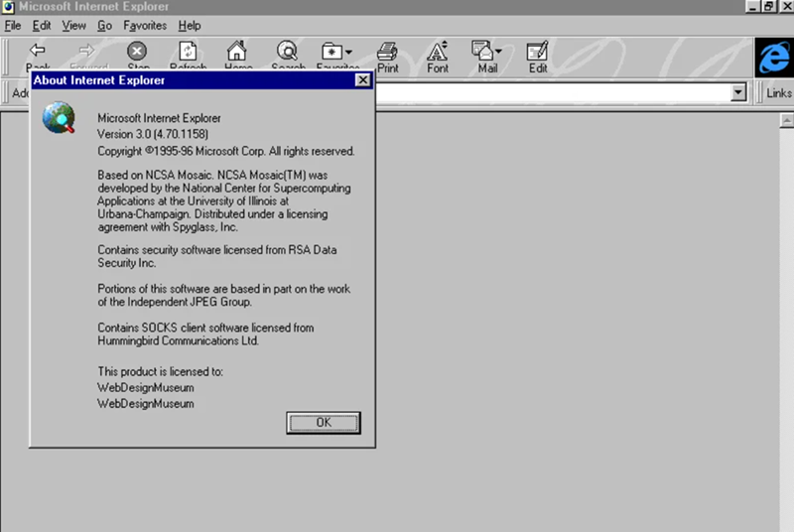The width and height of the screenshot is (794, 532).
Task: Click the Version 3.0 (4.70.1158) text
Action: (153, 134)
